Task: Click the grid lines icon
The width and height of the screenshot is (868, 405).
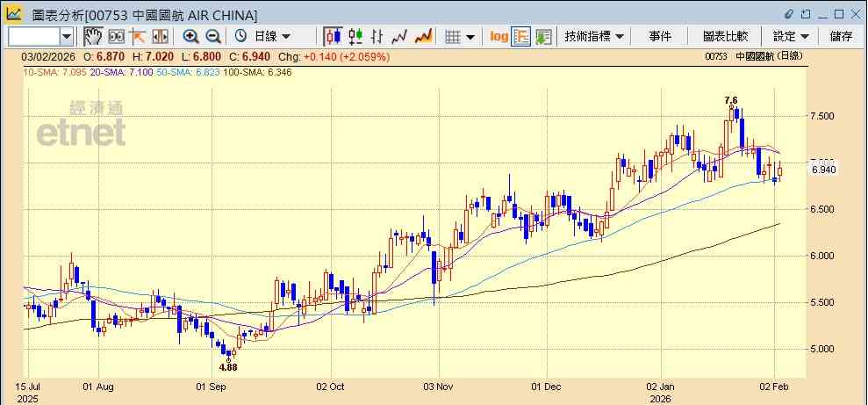Action: tap(454, 37)
